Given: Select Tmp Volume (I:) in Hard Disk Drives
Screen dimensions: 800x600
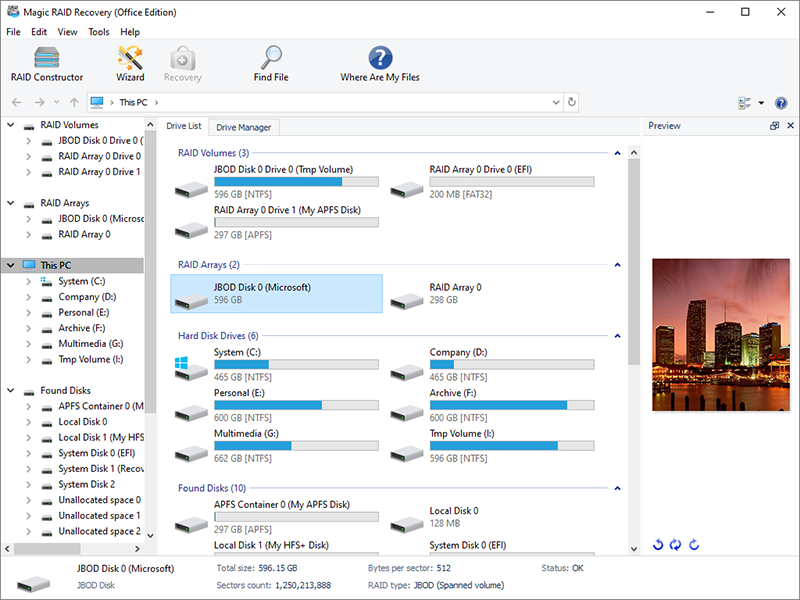Looking at the screenshot, I should tap(492, 446).
